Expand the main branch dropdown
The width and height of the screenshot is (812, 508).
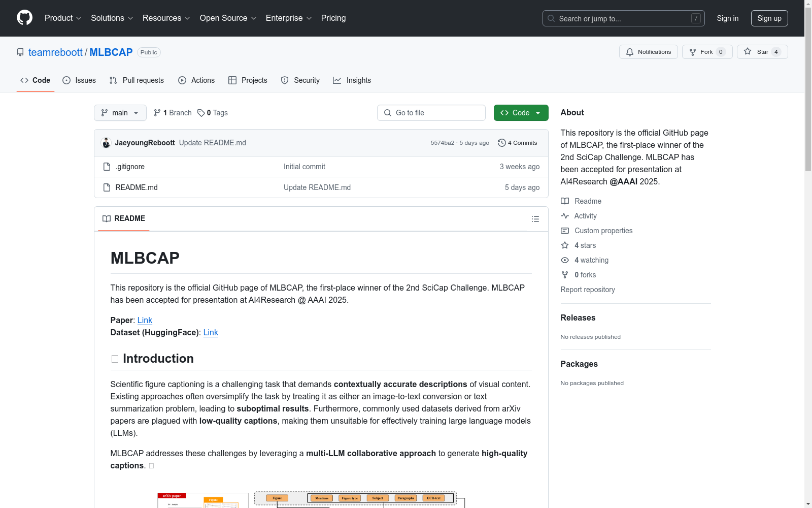pos(120,112)
